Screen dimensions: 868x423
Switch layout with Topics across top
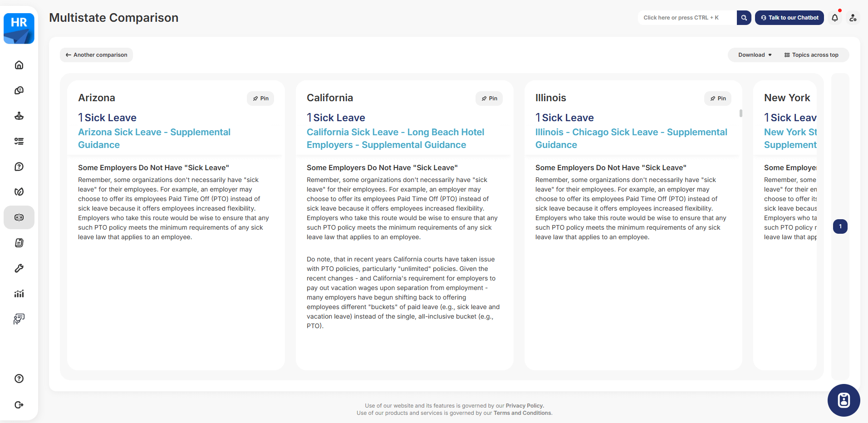[811, 55]
